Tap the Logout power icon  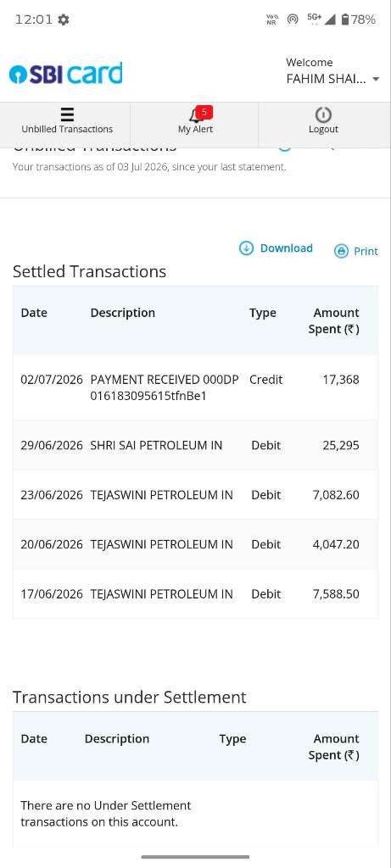(323, 114)
